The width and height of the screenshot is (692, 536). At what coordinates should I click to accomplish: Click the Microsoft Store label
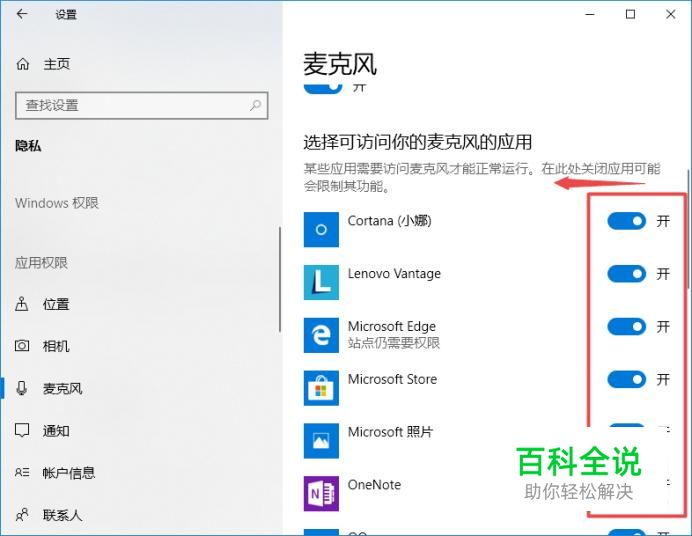[x=392, y=379]
